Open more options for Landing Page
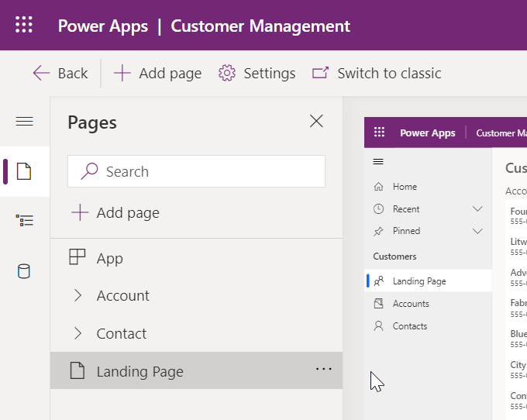The width and height of the screenshot is (527, 420). [x=324, y=370]
